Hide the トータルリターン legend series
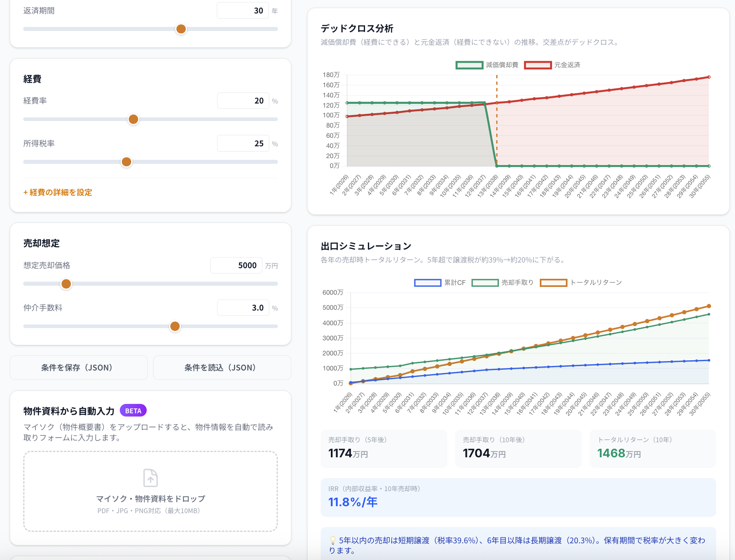The width and height of the screenshot is (735, 560). [581, 282]
